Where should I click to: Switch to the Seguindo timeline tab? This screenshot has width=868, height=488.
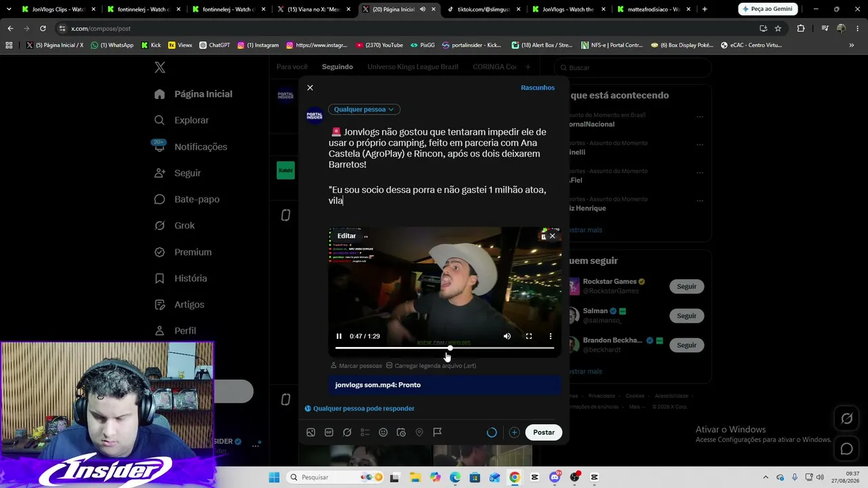(337, 67)
